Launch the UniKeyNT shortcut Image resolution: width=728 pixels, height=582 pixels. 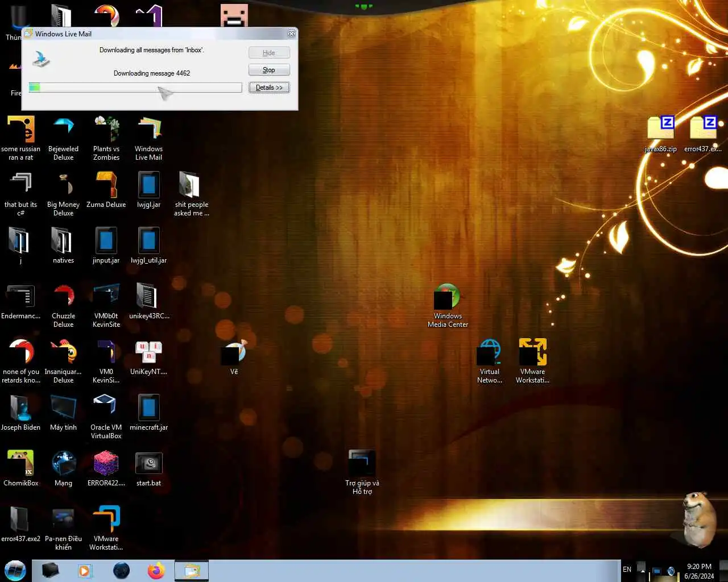(148, 357)
